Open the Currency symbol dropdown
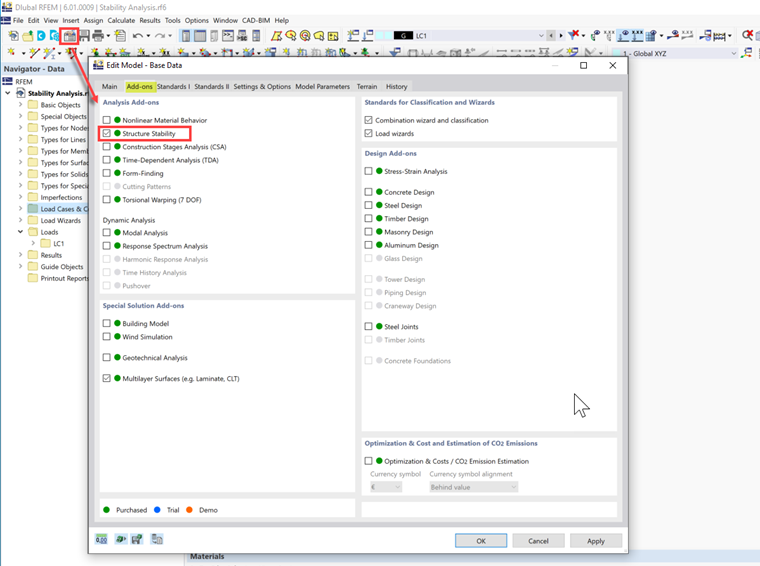Viewport: 760px width, 566px height. pyautogui.click(x=386, y=487)
